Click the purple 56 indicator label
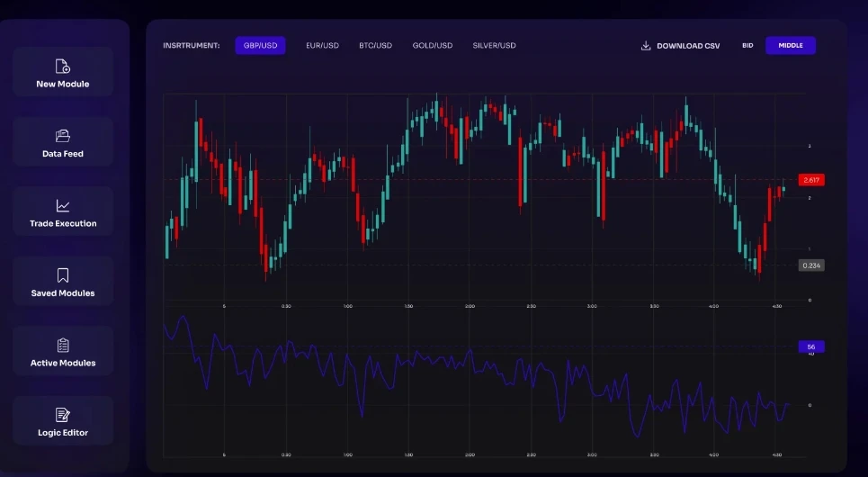Image resolution: width=868 pixels, height=477 pixels. click(810, 346)
